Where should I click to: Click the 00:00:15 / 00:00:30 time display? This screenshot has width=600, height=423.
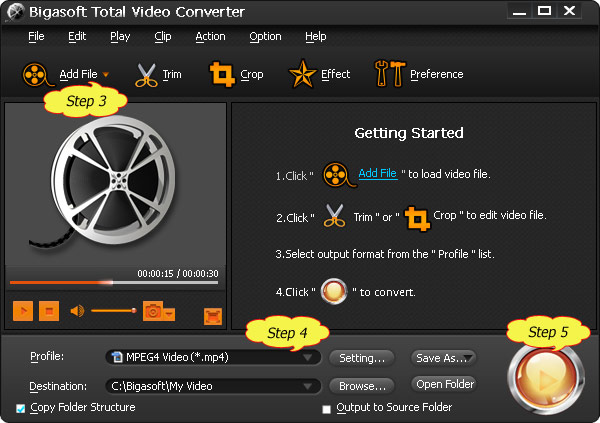178,273
